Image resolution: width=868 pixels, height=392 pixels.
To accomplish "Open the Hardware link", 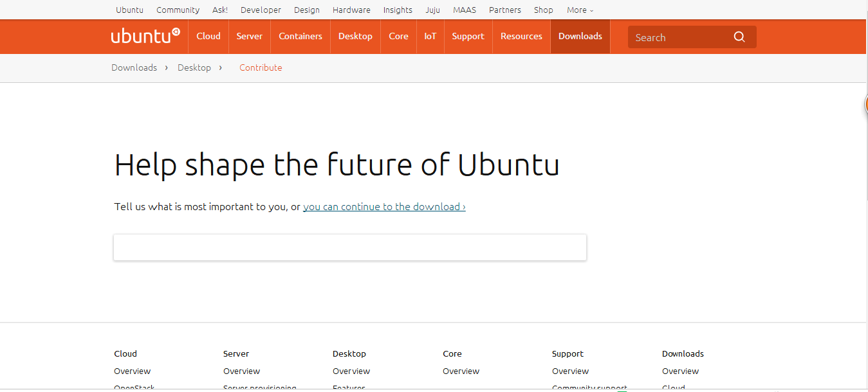I will click(351, 10).
